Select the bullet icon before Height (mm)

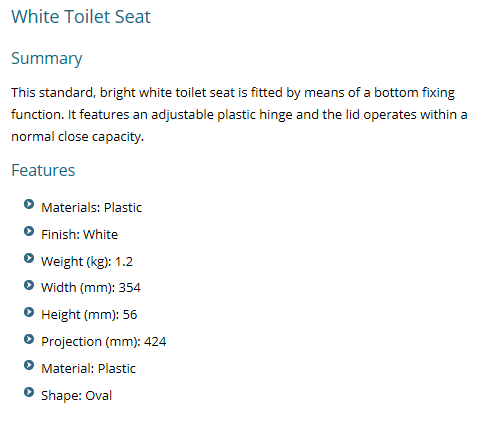coord(29,312)
